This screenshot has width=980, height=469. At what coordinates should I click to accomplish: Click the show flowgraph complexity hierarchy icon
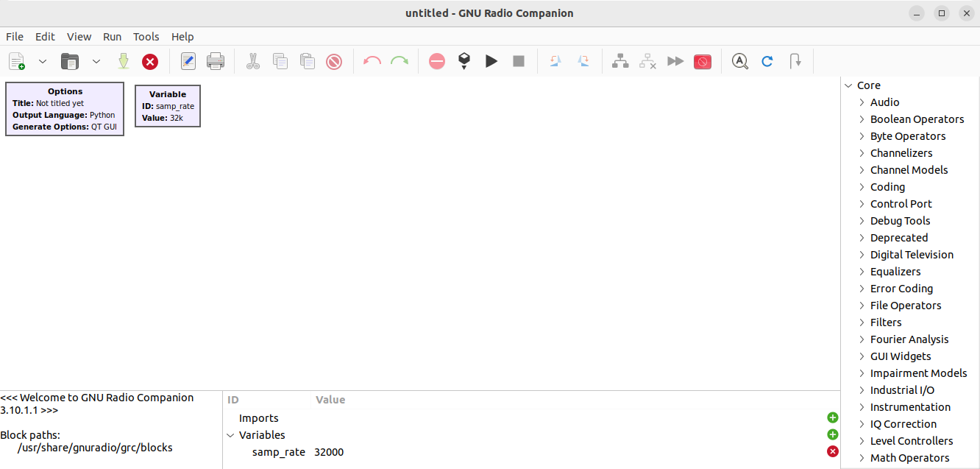(620, 62)
